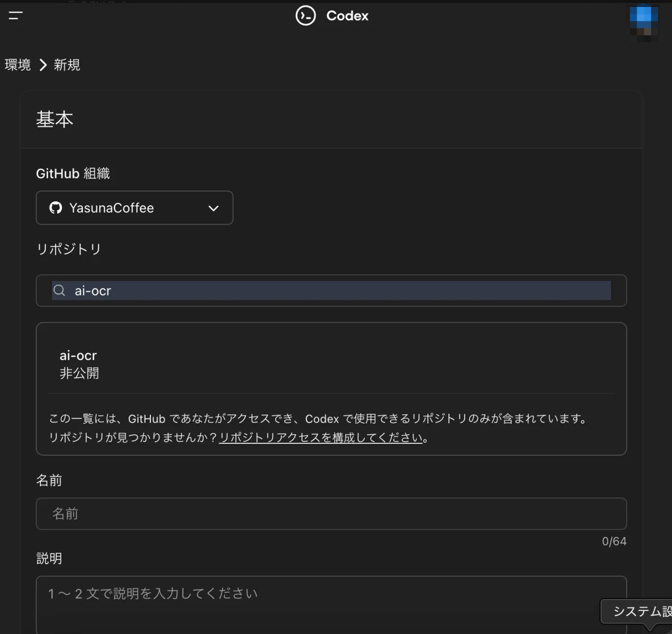Click into the 名前 input field
Image resolution: width=672 pixels, height=634 pixels.
331,514
